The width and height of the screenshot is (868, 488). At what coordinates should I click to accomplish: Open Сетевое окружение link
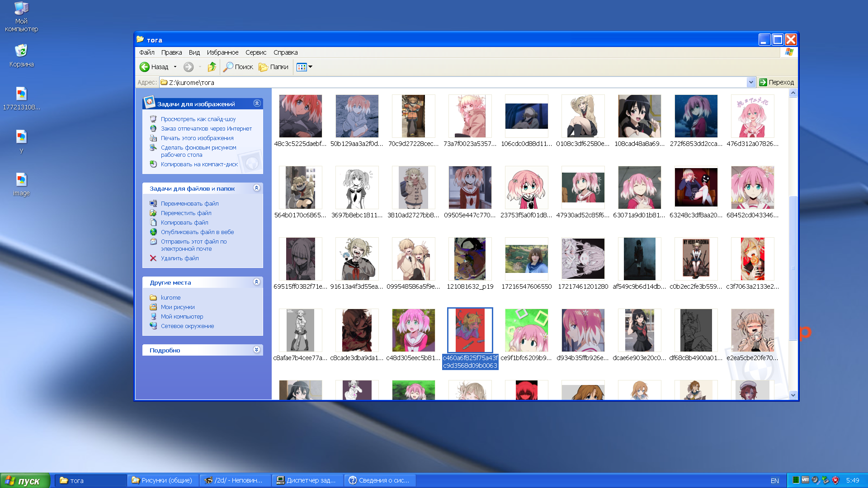point(188,326)
